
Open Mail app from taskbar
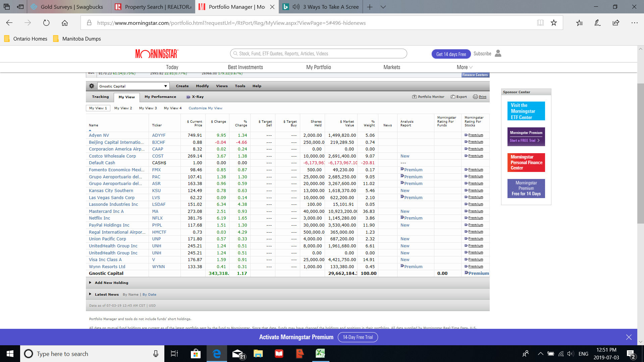(x=238, y=354)
